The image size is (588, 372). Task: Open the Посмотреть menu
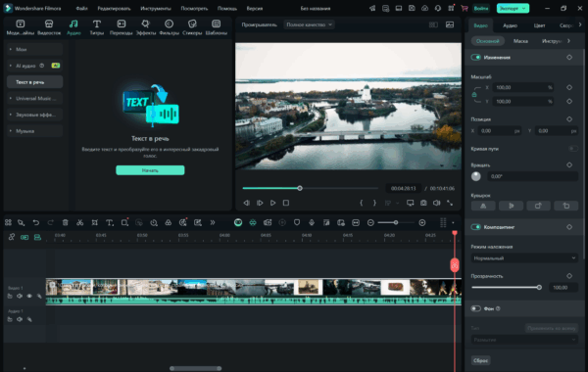pyautogui.click(x=194, y=8)
